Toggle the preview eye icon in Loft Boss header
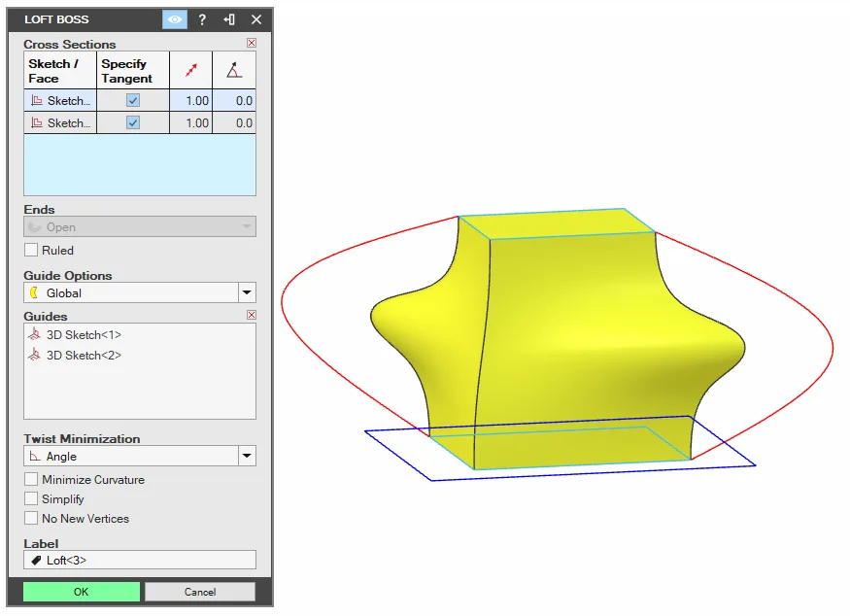This screenshot has height=616, width=850. [175, 19]
